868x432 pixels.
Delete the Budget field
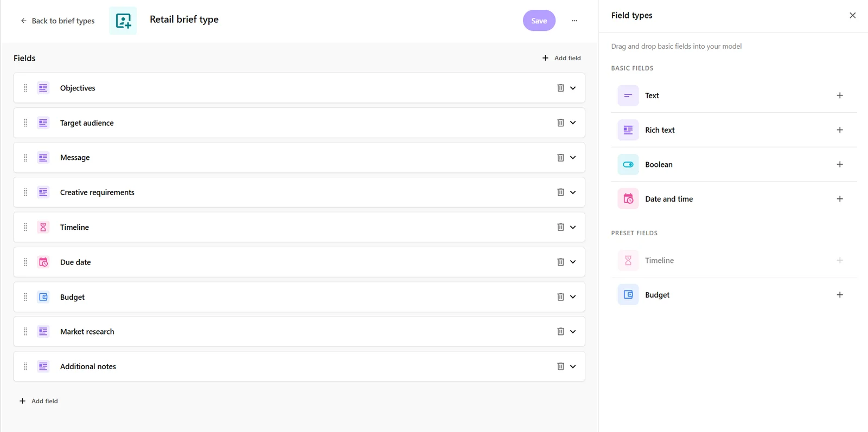(x=560, y=297)
